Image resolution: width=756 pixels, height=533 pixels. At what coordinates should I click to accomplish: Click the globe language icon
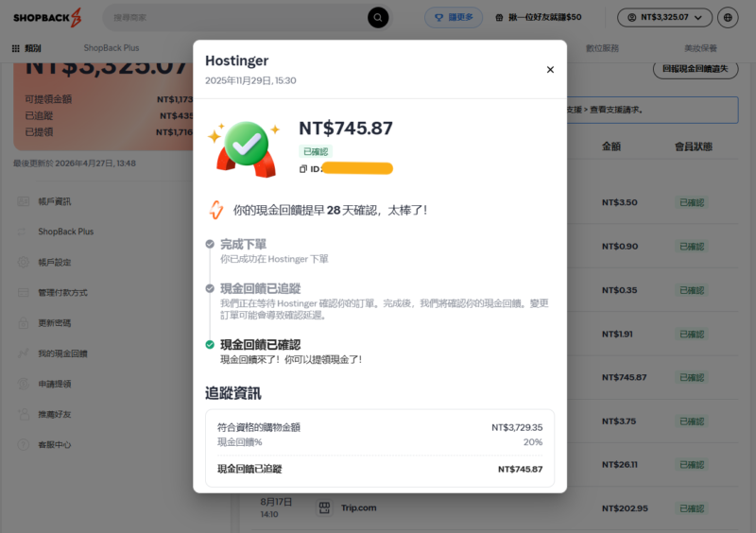tap(728, 17)
